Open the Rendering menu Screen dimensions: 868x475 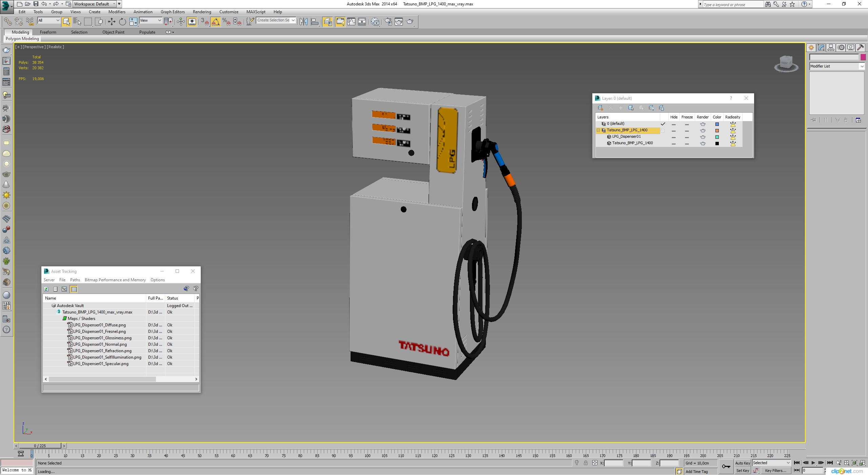(x=202, y=12)
